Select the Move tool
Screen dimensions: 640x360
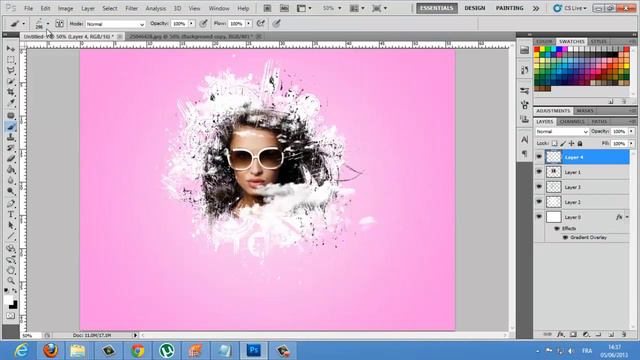[11, 49]
